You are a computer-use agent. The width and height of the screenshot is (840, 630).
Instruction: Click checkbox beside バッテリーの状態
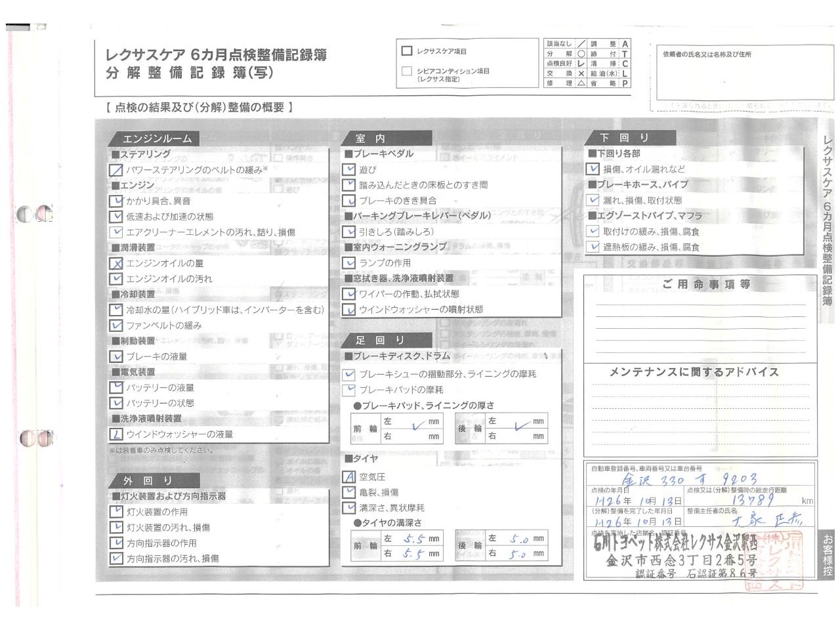(x=116, y=403)
